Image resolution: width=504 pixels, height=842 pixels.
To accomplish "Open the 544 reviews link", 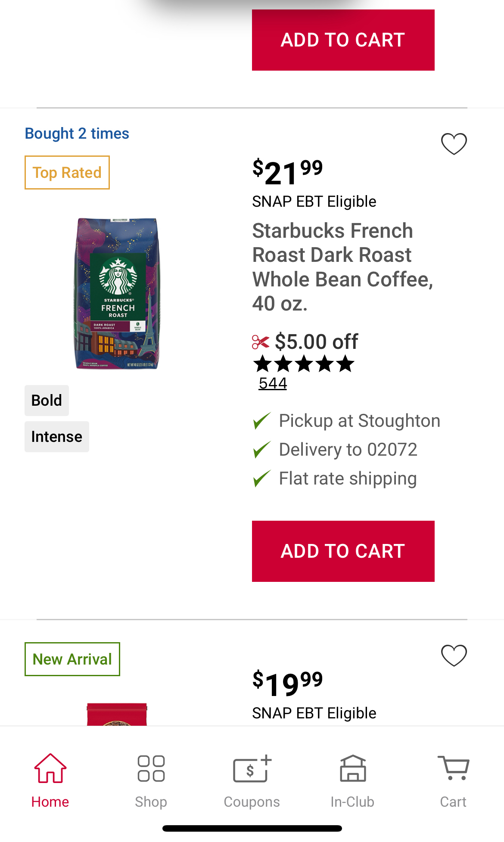I will click(273, 383).
